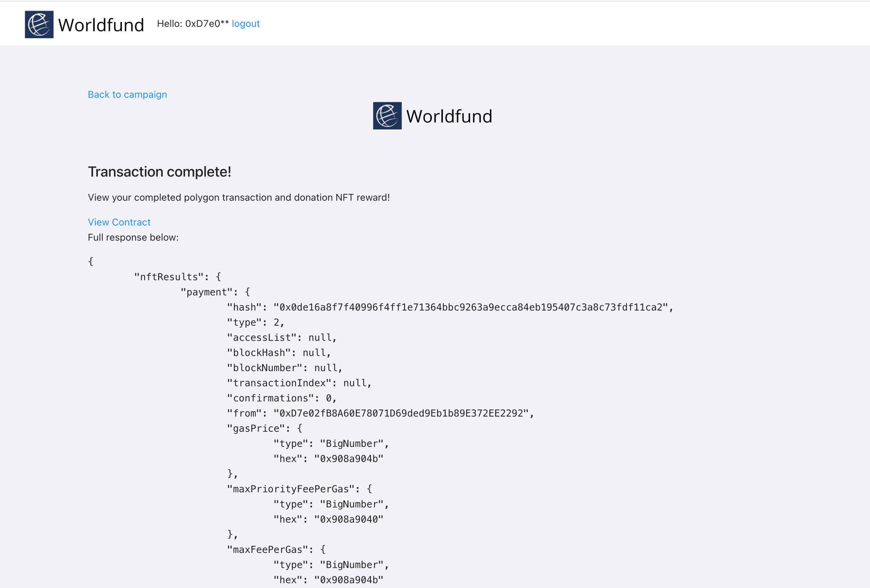This screenshot has height=588, width=870.
Task: Click View Contract hyperlink
Action: pos(119,222)
